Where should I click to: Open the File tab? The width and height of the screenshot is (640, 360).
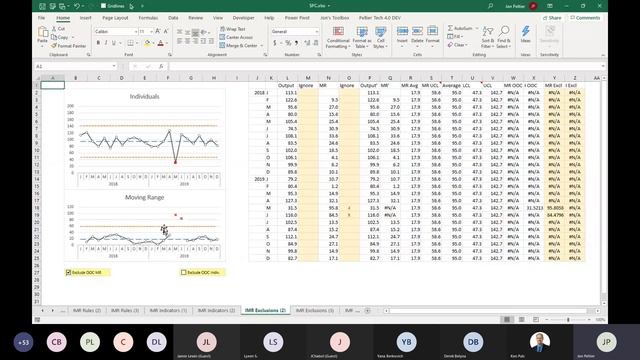coord(42,18)
